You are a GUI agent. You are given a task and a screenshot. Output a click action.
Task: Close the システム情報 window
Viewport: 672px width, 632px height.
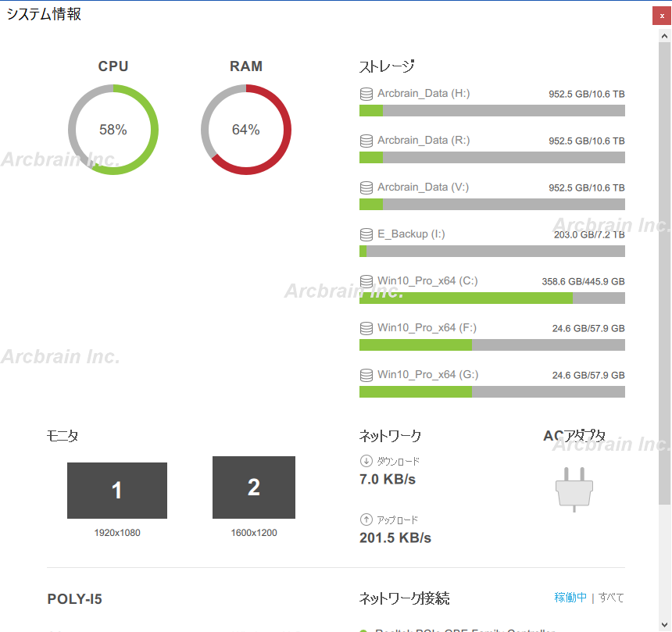pos(662,16)
